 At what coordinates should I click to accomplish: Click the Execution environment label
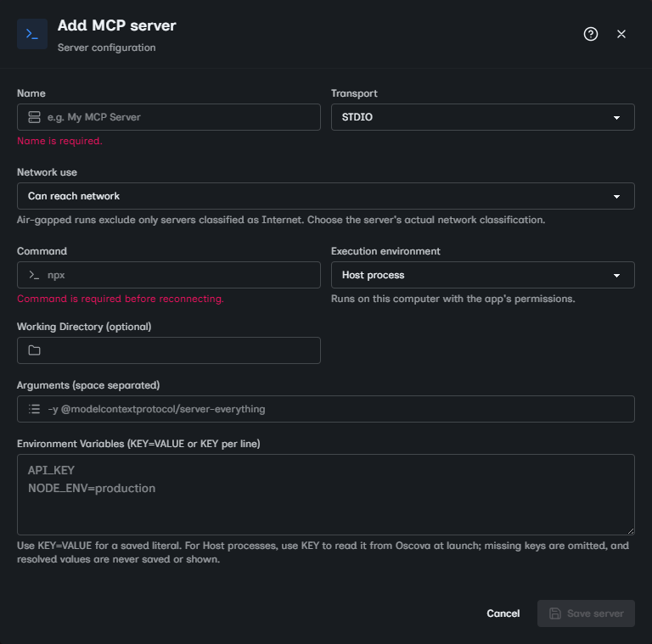tap(385, 251)
